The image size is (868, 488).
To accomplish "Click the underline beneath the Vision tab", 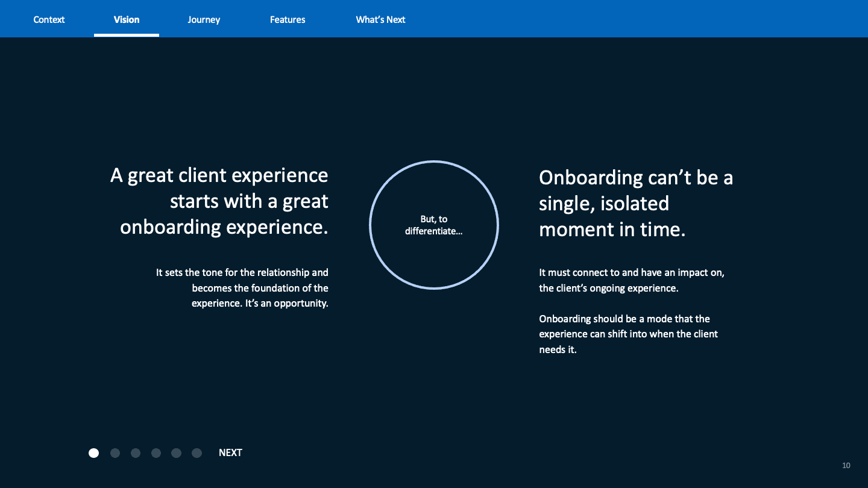I will [126, 36].
